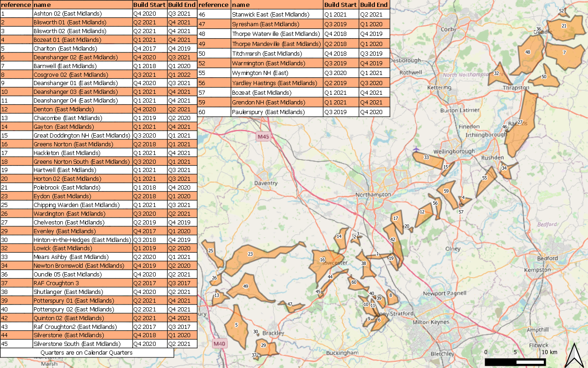Image resolution: width=588 pixels, height=368 pixels.
Task: Click the Milton Keynes map label
Action: pyautogui.click(x=431, y=322)
